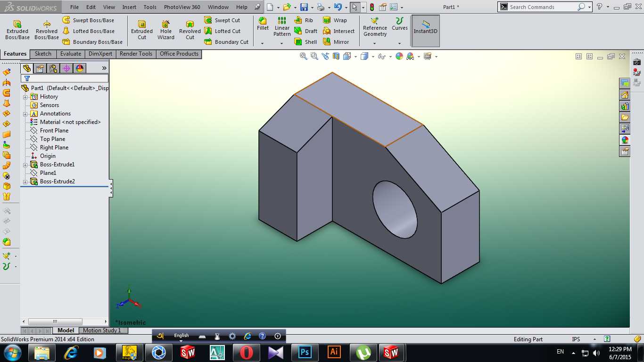Select Front Plane in the tree

tap(54, 131)
